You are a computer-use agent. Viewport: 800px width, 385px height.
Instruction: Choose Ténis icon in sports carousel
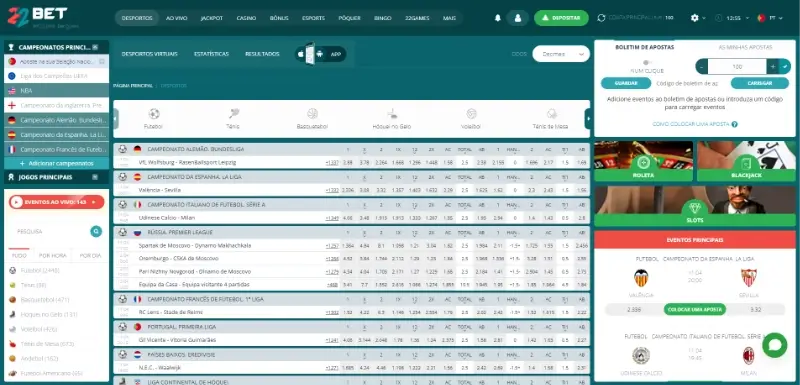[233, 119]
